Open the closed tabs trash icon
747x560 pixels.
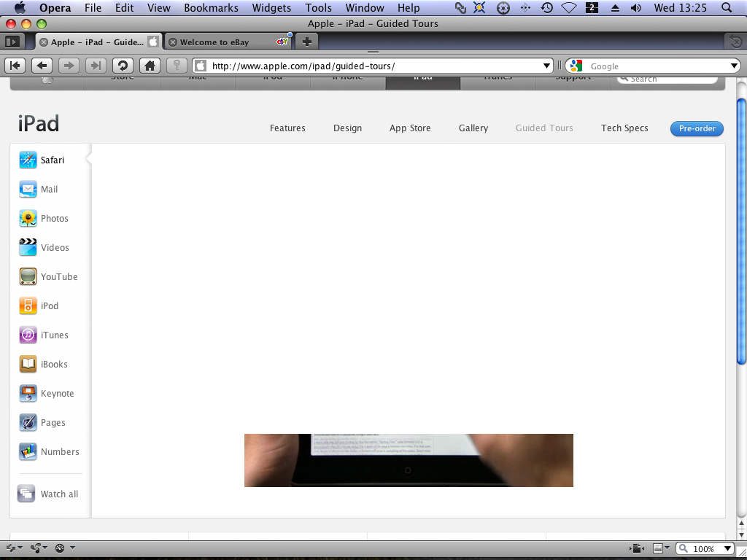click(x=735, y=42)
